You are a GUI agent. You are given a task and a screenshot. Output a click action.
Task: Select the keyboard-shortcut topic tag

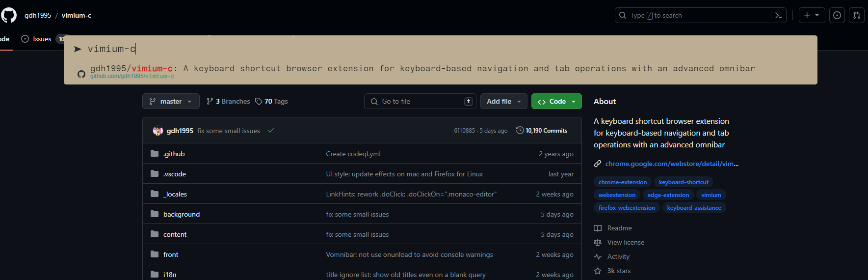click(x=684, y=182)
